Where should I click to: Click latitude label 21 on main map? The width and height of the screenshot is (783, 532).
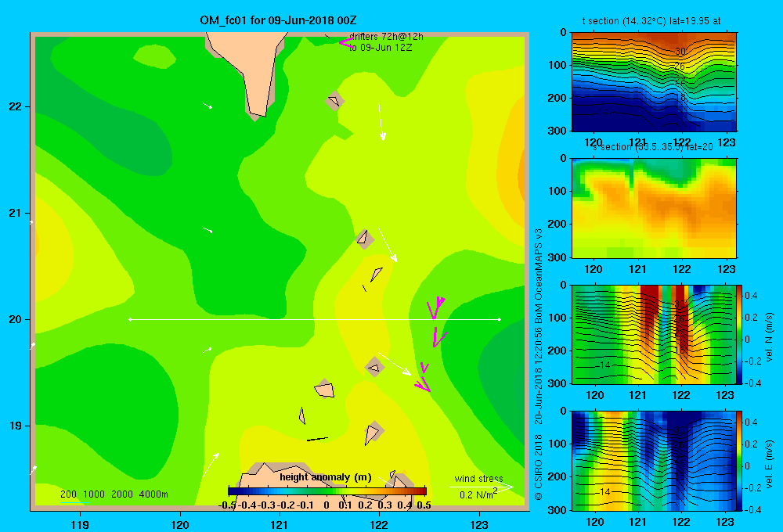(16, 213)
